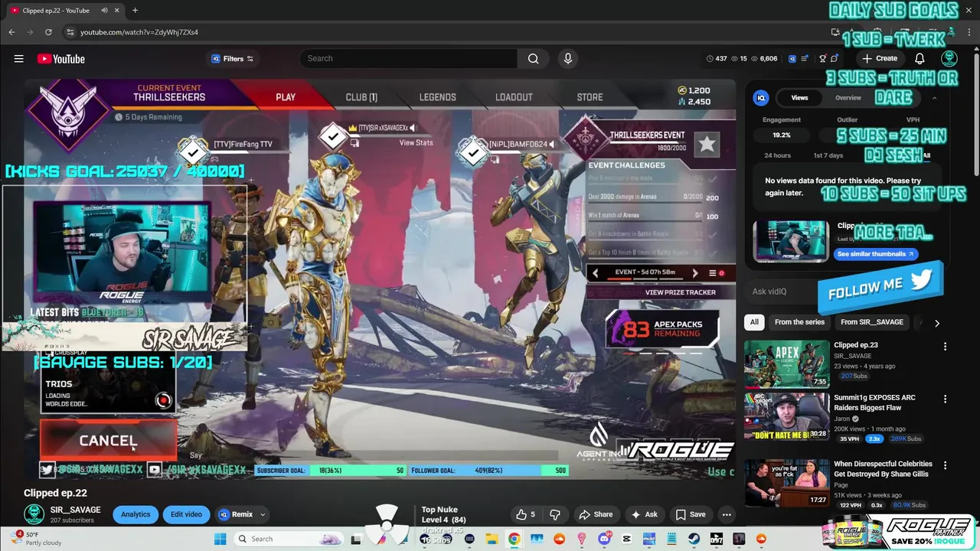Open the YouTube guide hamburger menu
Image resolution: width=980 pixels, height=551 pixels.
pyautogui.click(x=18, y=59)
